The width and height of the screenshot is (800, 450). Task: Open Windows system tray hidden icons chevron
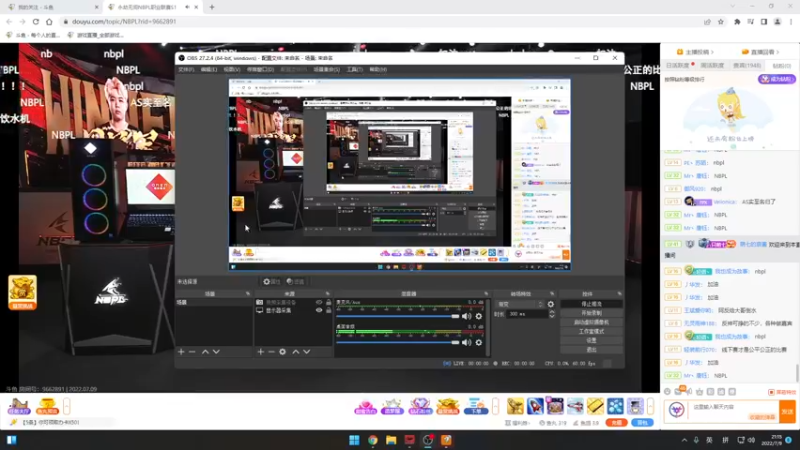click(x=684, y=440)
